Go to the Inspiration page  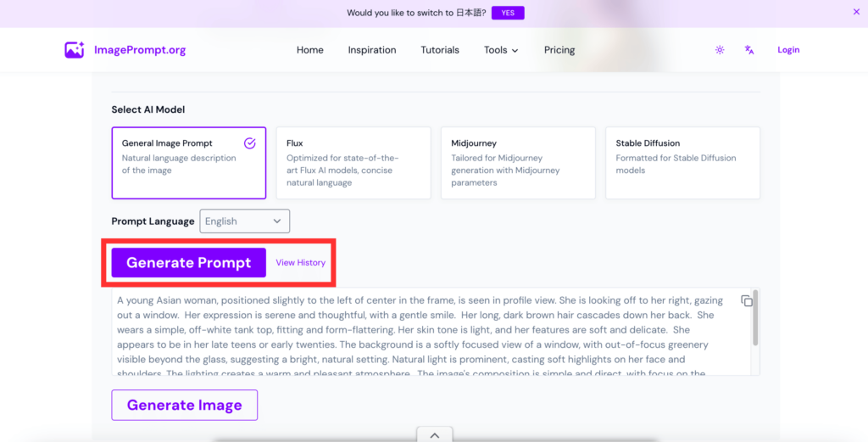click(x=372, y=50)
